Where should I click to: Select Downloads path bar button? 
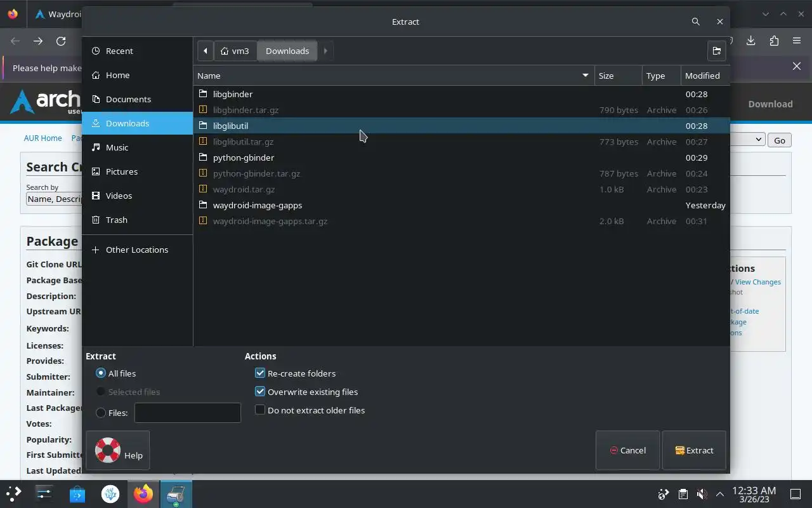pyautogui.click(x=287, y=51)
